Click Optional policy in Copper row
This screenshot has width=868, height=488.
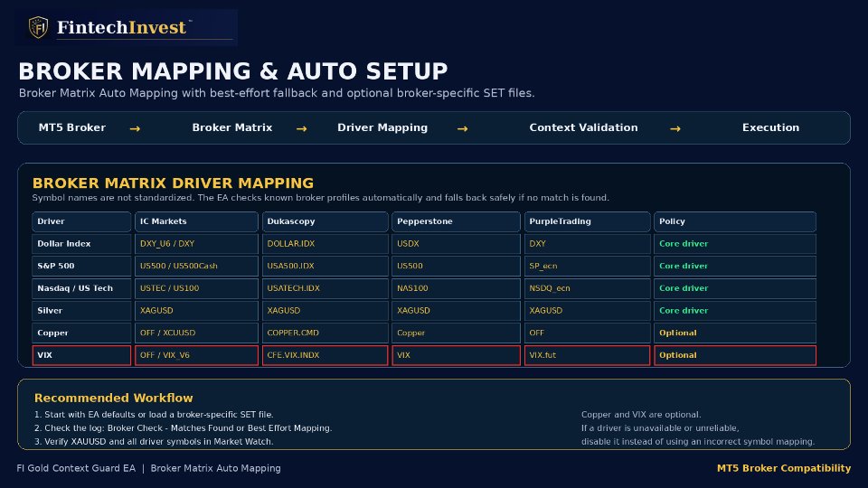735,333
